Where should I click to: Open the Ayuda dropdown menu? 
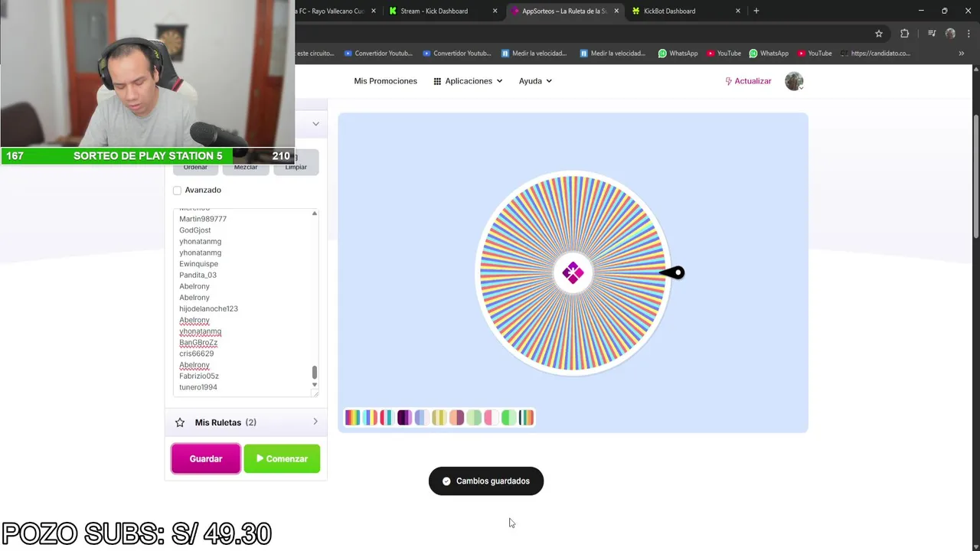(x=535, y=81)
